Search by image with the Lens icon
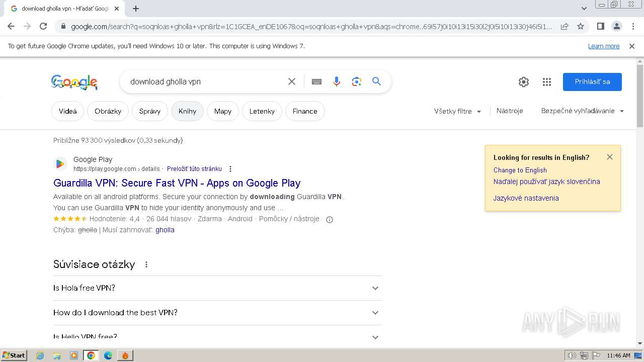The height and width of the screenshot is (362, 644). (357, 81)
